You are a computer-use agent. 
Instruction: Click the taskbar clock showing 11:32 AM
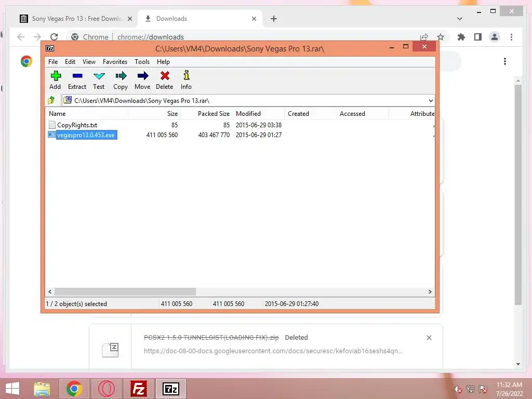pyautogui.click(x=509, y=389)
